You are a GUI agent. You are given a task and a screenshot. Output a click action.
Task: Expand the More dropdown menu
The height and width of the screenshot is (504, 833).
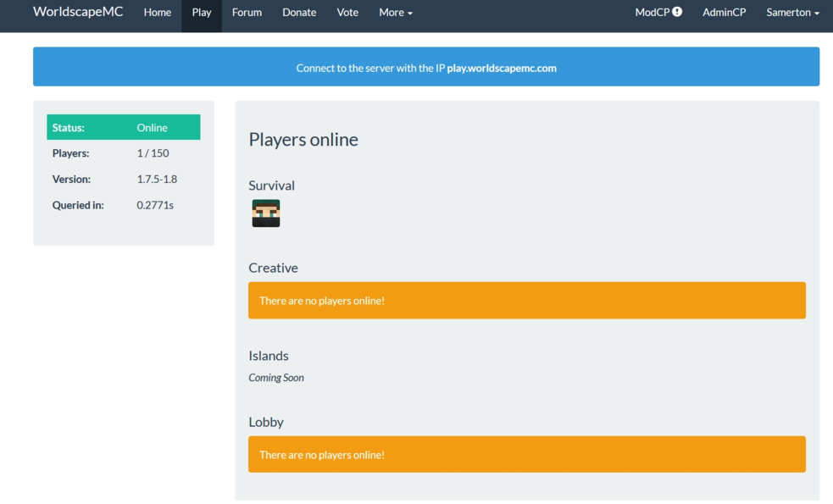[x=395, y=12]
